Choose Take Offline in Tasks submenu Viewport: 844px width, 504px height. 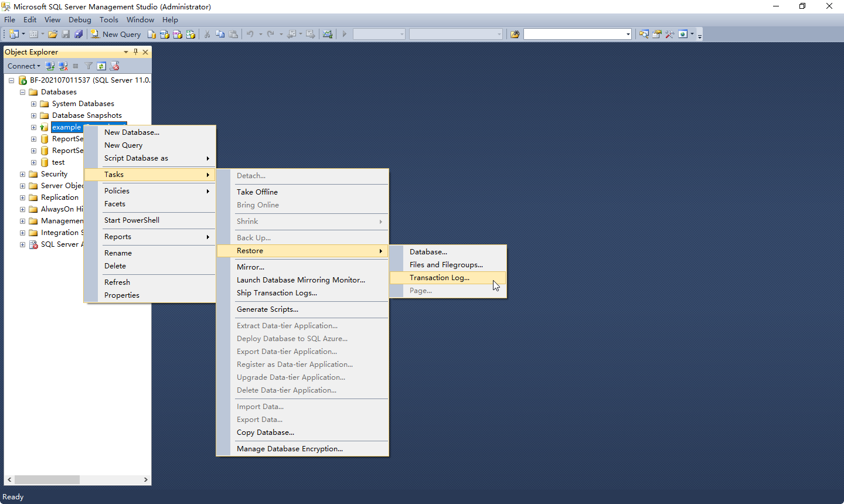pos(257,192)
